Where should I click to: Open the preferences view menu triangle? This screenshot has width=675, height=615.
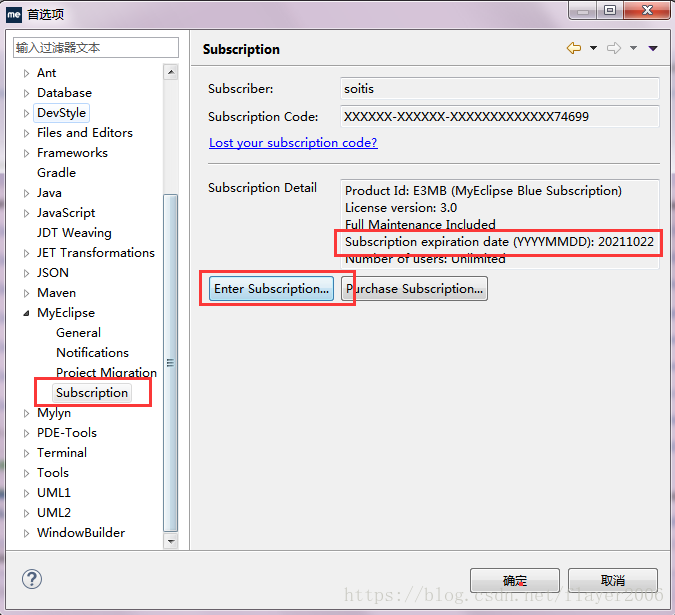(653, 48)
